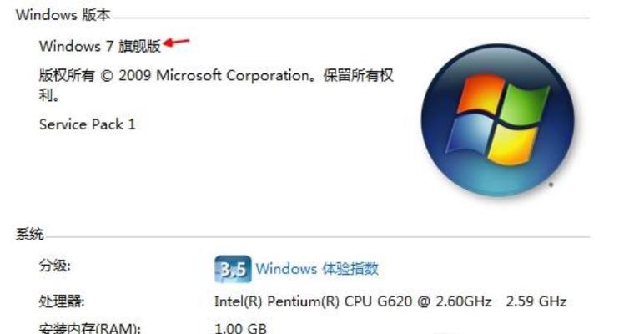Click the 分级 label
The image size is (644, 334).
[x=54, y=266]
